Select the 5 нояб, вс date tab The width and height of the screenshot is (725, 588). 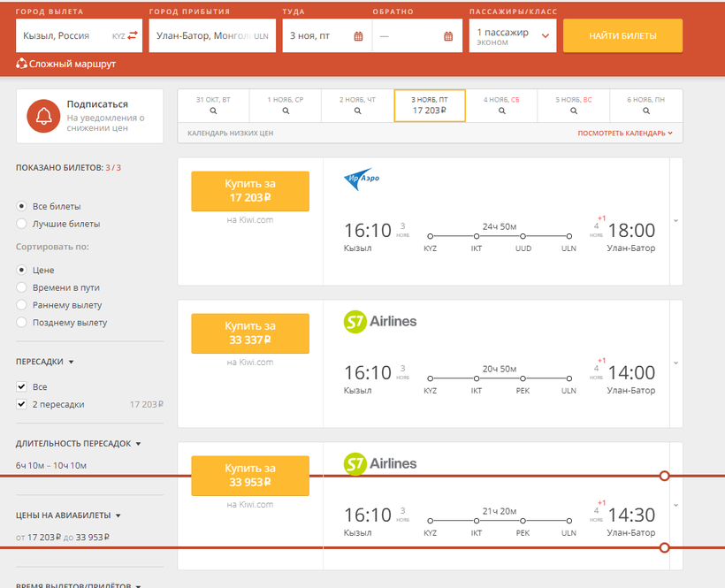coord(574,105)
